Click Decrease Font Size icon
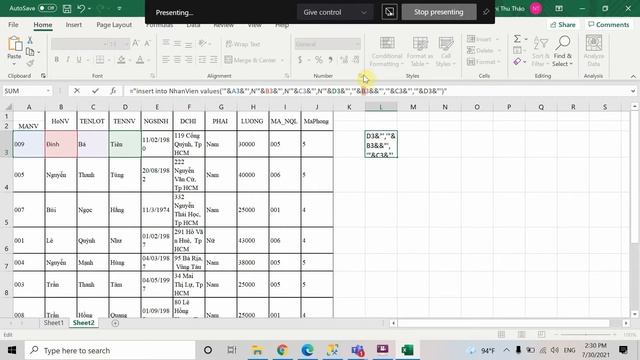This screenshot has width=640, height=360. pyautogui.click(x=147, y=44)
